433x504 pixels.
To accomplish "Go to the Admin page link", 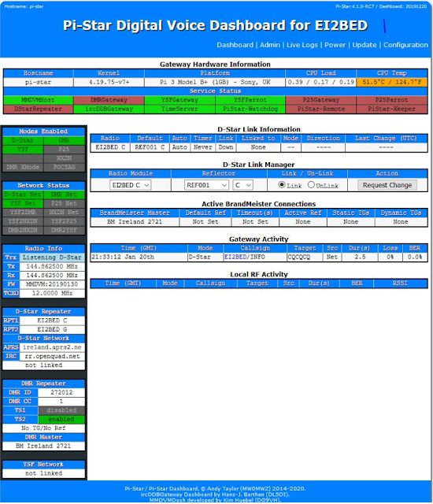I will [270, 45].
